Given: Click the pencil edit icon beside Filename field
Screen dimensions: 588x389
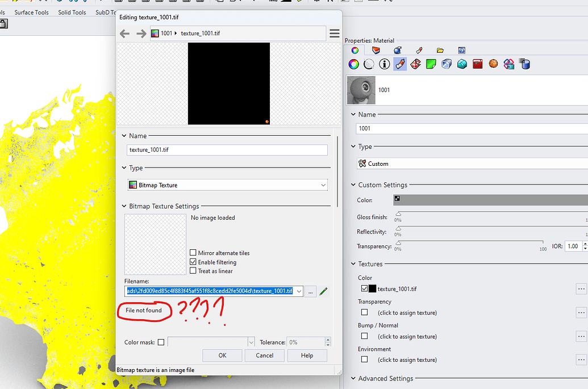Looking at the screenshot, I should [x=323, y=291].
